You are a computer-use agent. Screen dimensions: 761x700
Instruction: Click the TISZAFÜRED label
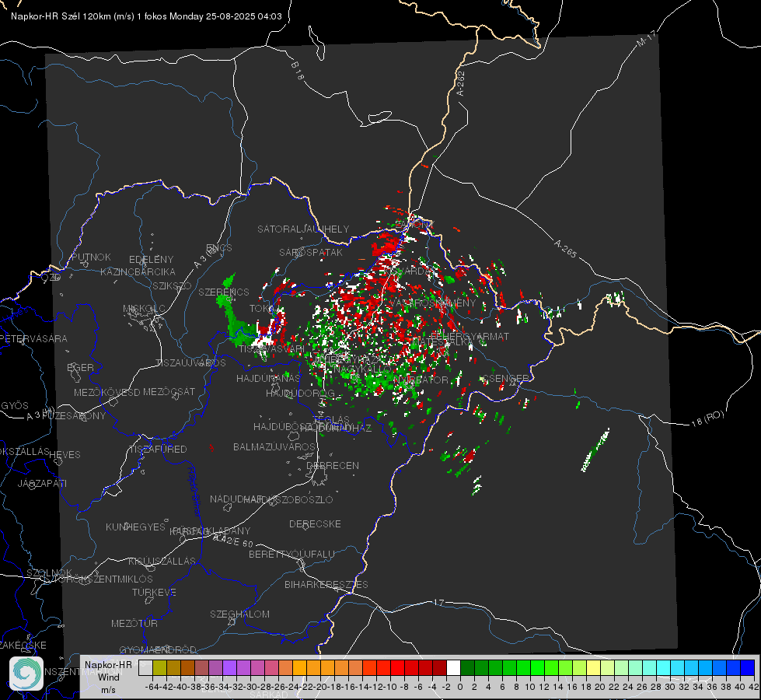[159, 450]
